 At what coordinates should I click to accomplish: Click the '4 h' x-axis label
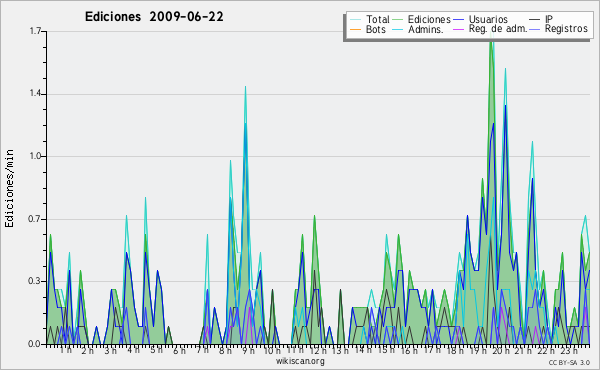click(133, 350)
